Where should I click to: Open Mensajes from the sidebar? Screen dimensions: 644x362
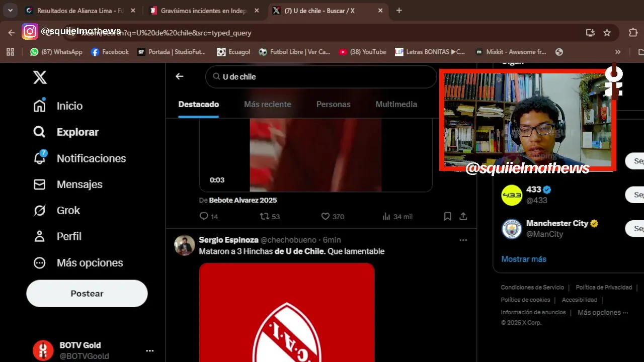[x=67, y=184]
